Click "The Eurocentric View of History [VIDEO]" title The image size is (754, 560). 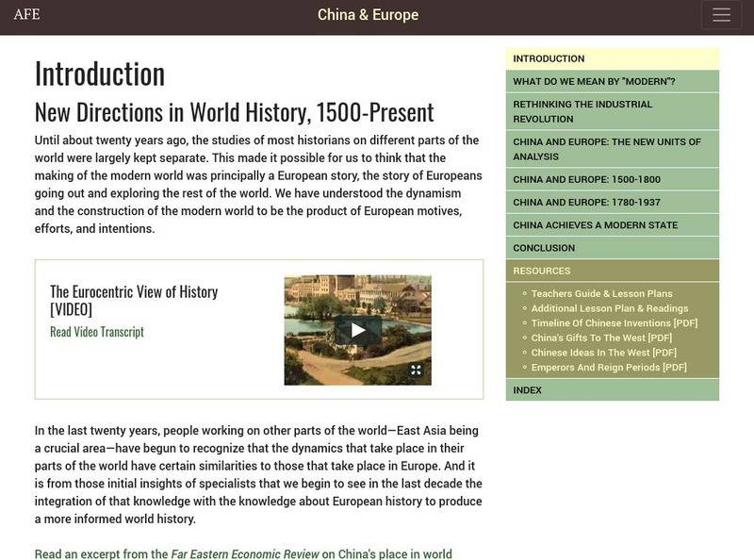pyautogui.click(x=134, y=301)
